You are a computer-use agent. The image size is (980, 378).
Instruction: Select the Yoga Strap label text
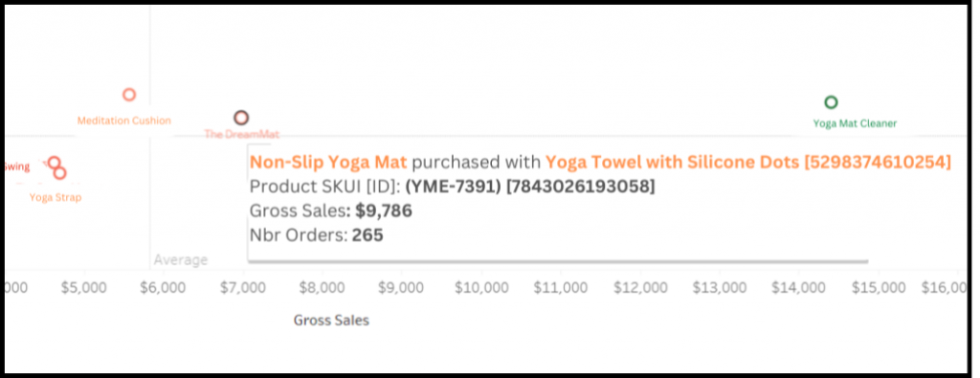pyautogui.click(x=56, y=197)
